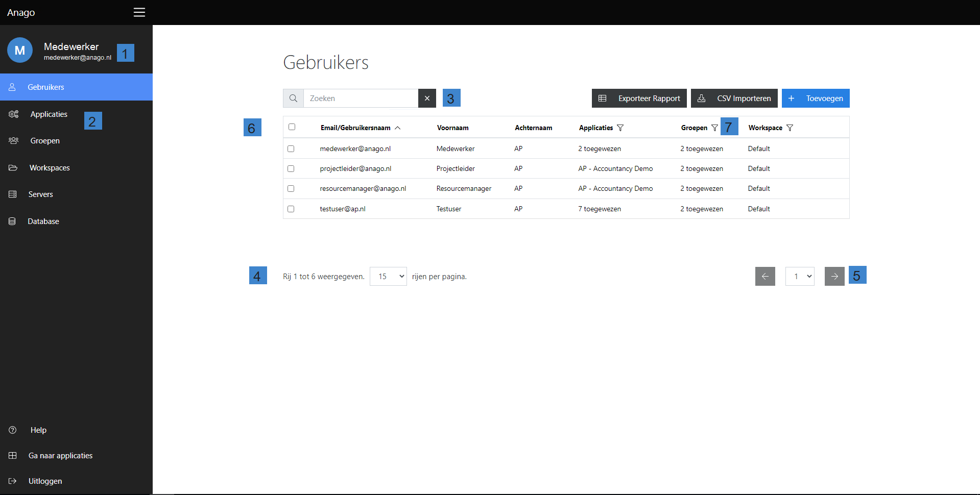Navigate to Workspaces section

point(50,168)
